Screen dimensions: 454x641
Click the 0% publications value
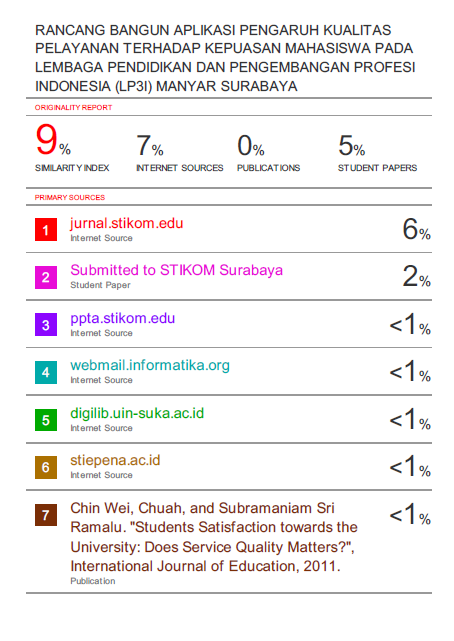point(251,146)
